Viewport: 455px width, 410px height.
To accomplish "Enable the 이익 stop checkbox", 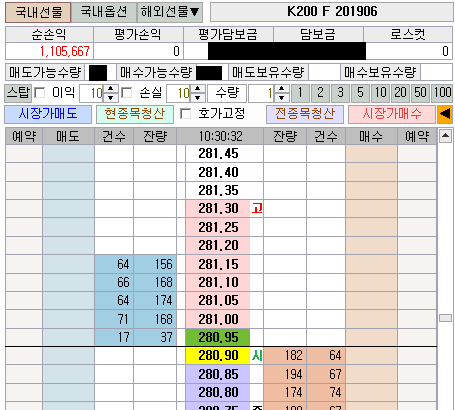I will pos(40,93).
